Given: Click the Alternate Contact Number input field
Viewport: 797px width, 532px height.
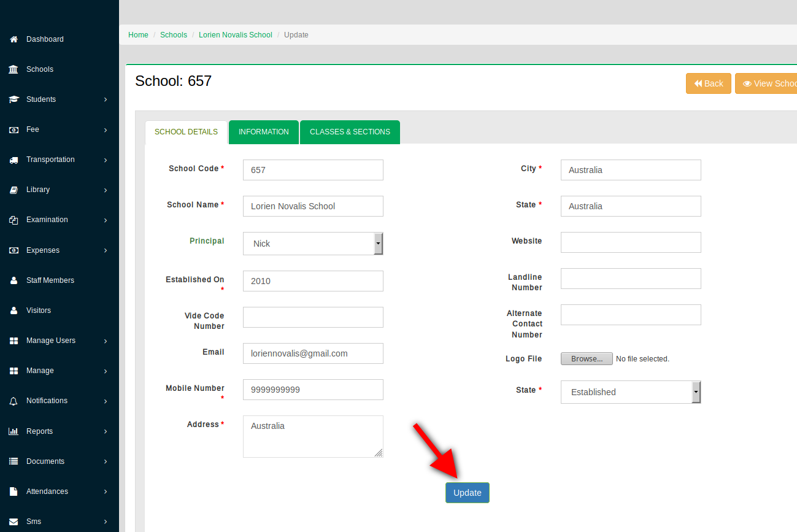Looking at the screenshot, I should [x=631, y=315].
